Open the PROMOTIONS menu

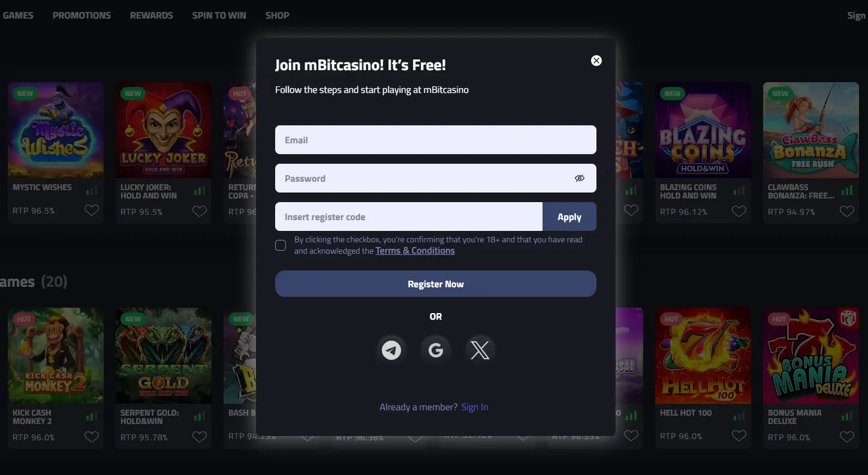[x=82, y=15]
